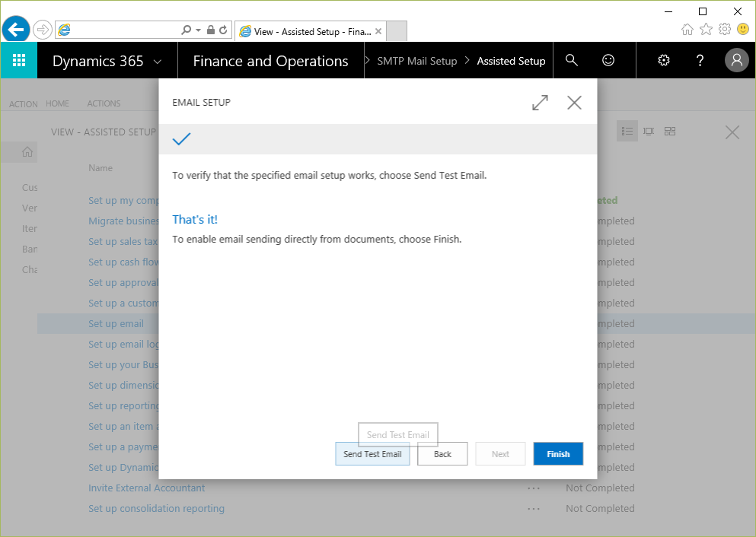Image resolution: width=756 pixels, height=537 pixels.
Task: Open a new browser tab
Action: (x=397, y=31)
